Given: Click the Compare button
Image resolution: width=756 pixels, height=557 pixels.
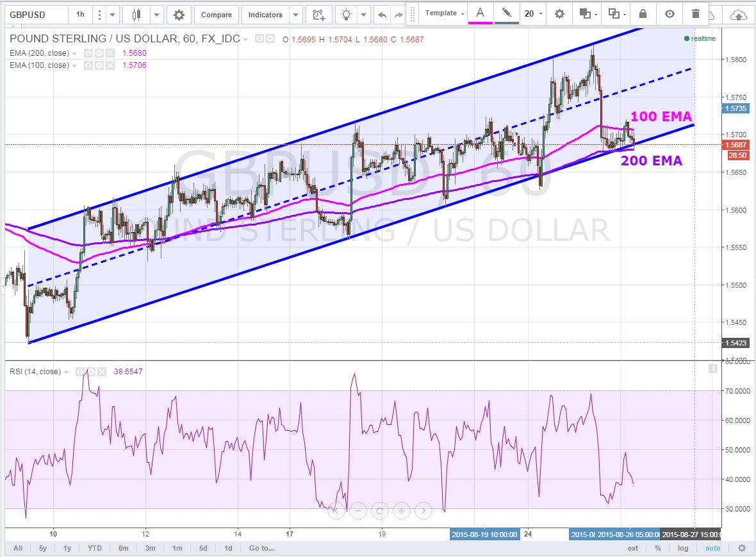Looking at the screenshot, I should pyautogui.click(x=216, y=14).
